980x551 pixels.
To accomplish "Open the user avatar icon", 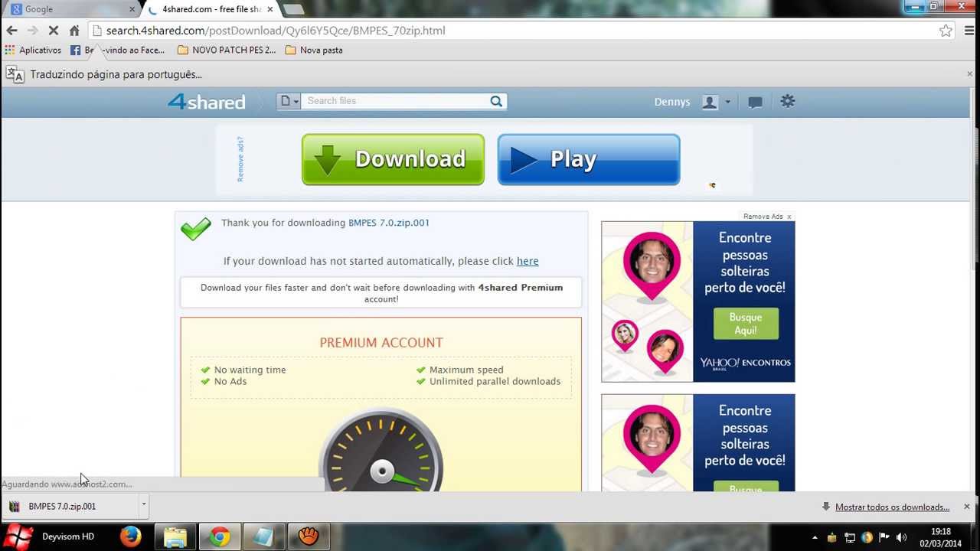I will point(710,102).
